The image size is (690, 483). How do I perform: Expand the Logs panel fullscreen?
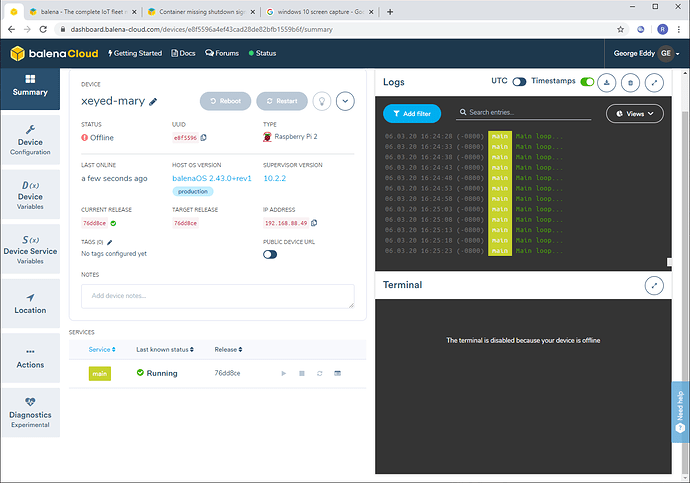[654, 83]
